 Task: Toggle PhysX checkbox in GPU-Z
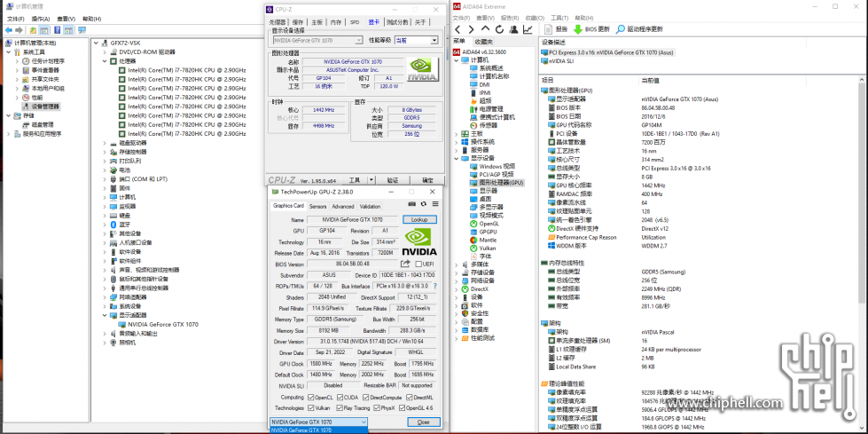click(376, 408)
